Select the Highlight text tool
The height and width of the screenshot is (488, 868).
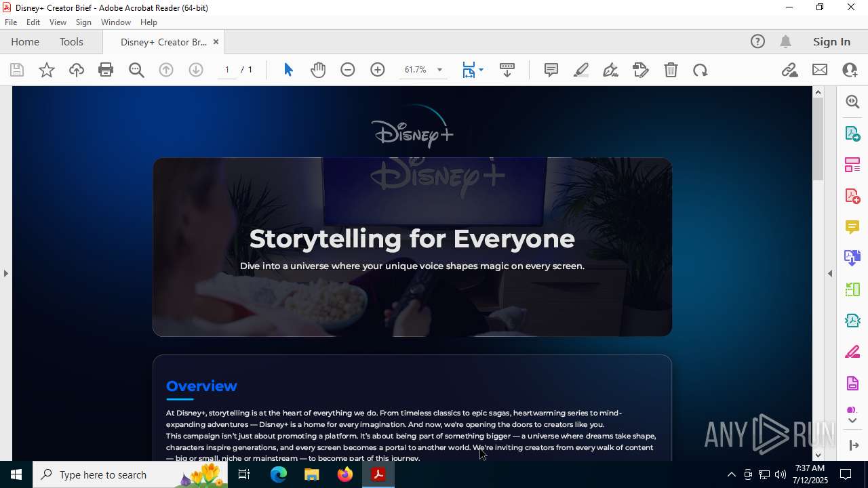click(581, 70)
